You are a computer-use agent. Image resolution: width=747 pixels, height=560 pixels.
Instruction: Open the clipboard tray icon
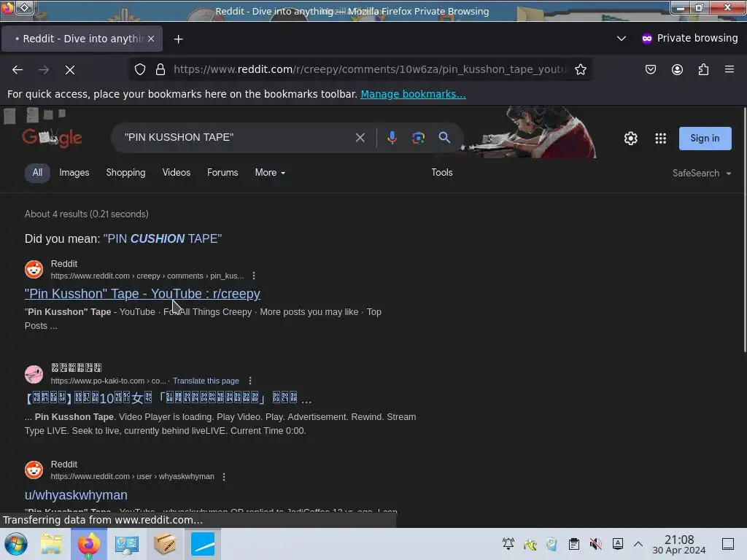(x=574, y=544)
